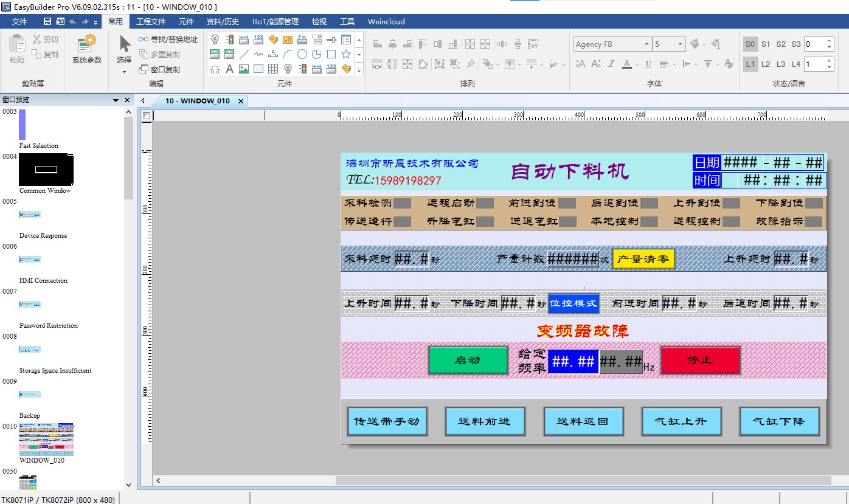
Task: Open the 文件 menu
Action: pyautogui.click(x=19, y=22)
